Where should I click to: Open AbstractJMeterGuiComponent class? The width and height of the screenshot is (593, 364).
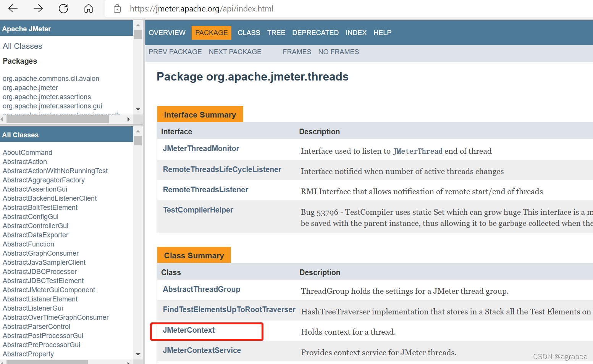[x=49, y=290]
